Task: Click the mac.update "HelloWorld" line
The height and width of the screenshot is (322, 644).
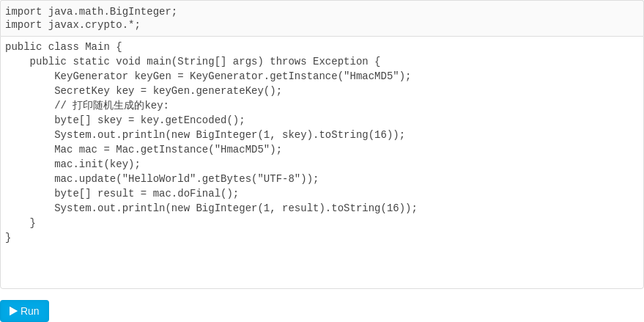Action: pos(186,179)
